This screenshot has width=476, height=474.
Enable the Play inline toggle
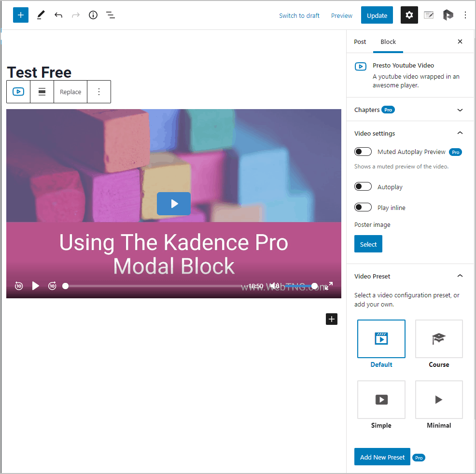coord(363,208)
